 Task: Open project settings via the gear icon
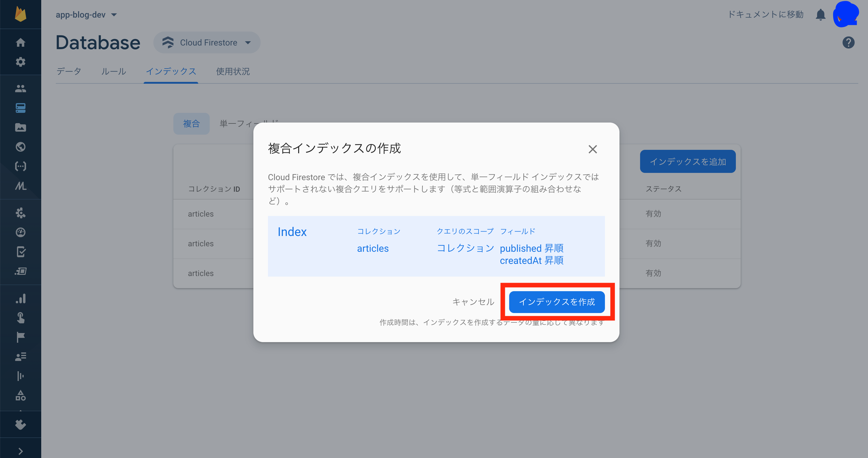[21, 62]
